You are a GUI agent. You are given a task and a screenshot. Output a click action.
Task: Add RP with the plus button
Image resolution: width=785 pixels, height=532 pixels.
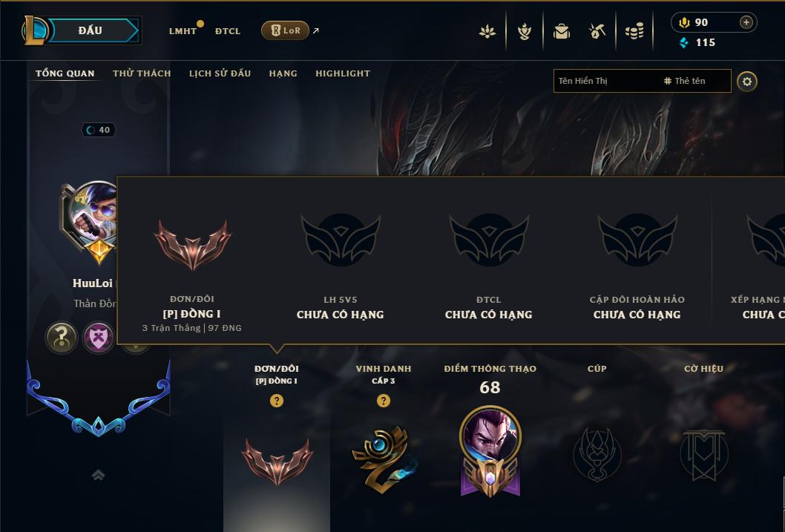click(746, 22)
